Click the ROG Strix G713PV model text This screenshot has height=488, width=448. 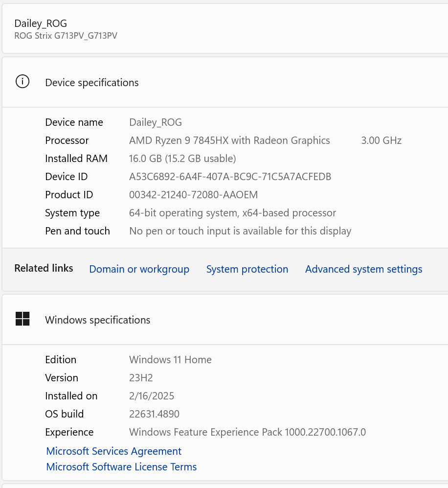(66, 36)
